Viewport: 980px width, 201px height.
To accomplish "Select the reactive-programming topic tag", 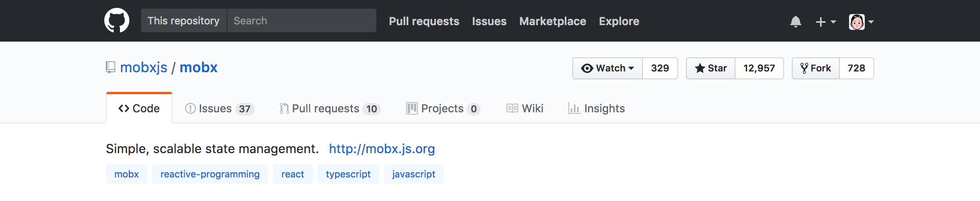I will [210, 174].
